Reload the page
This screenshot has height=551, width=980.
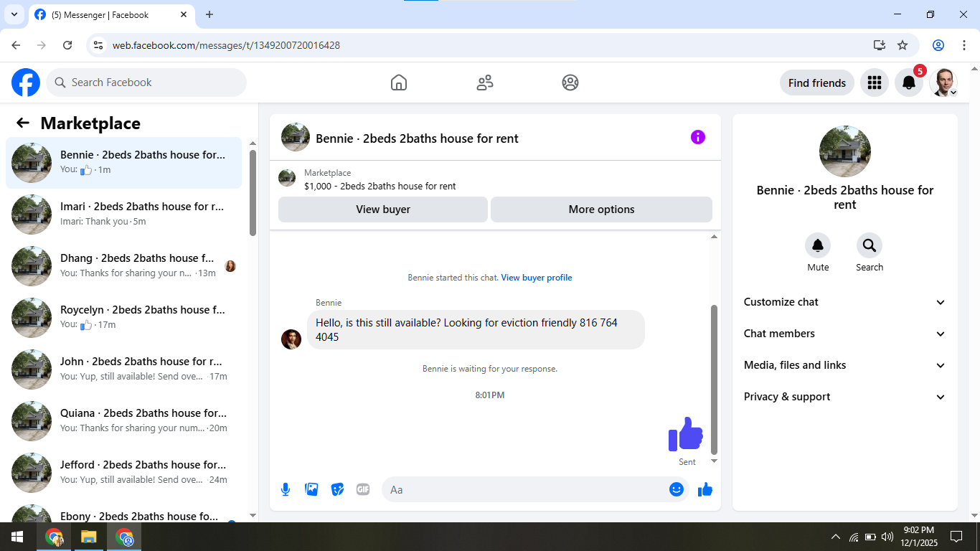click(67, 45)
